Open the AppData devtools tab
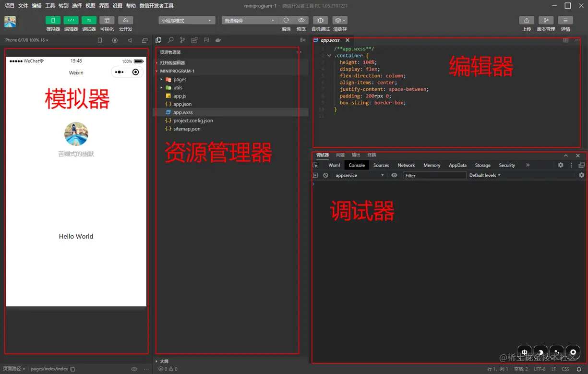The height and width of the screenshot is (374, 588). click(x=457, y=165)
